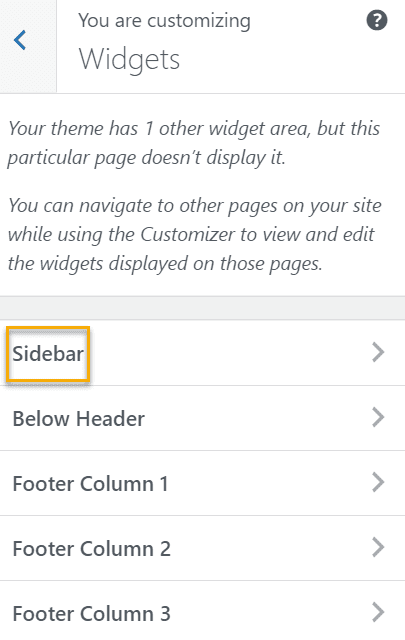Click the gray divider bar above Sidebar

[x=202, y=308]
